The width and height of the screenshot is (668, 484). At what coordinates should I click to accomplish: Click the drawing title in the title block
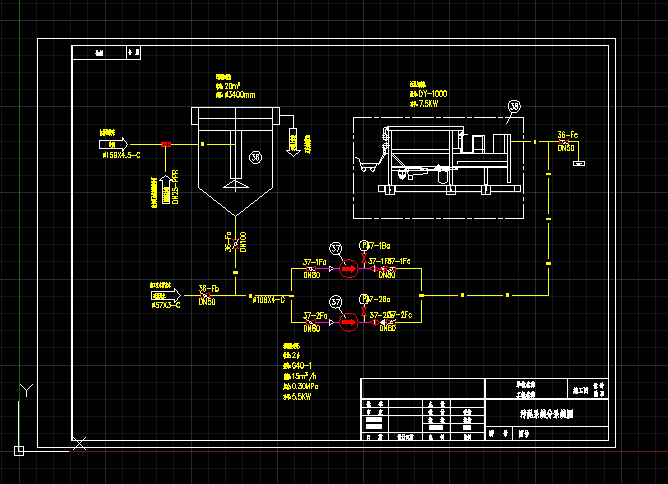(x=547, y=414)
